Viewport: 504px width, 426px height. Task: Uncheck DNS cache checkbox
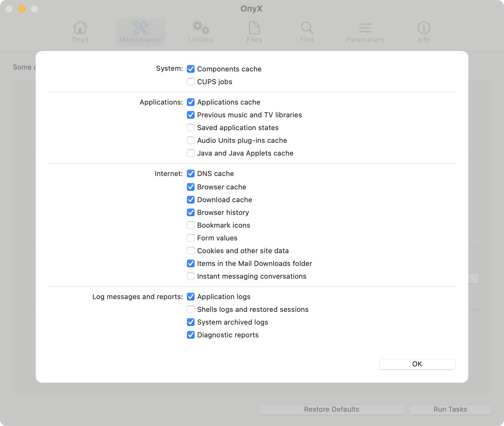click(191, 173)
